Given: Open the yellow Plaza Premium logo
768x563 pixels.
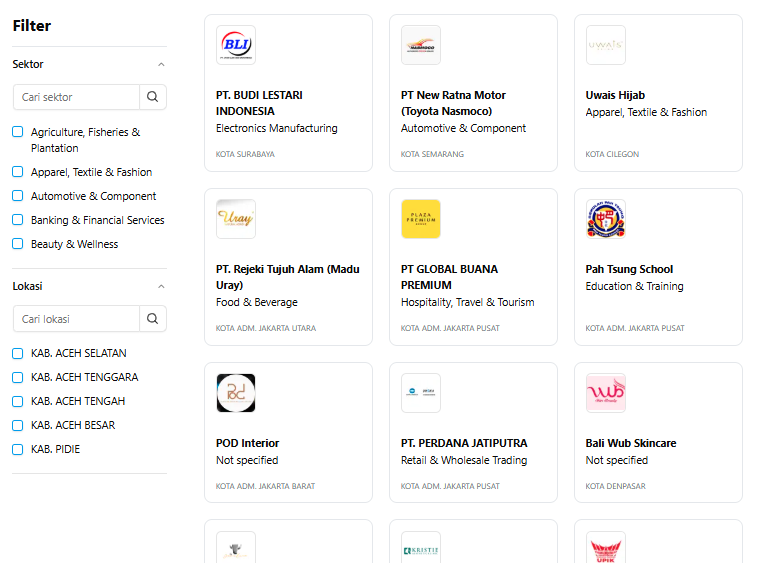Looking at the screenshot, I should (x=421, y=219).
